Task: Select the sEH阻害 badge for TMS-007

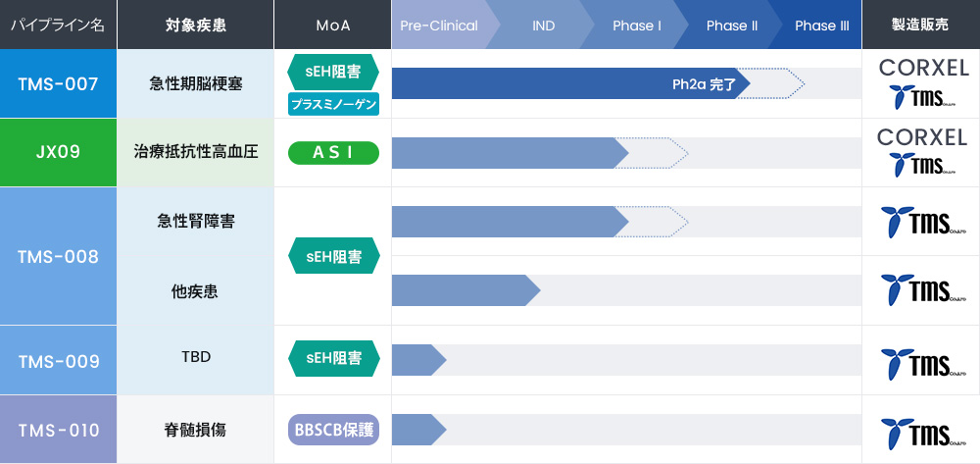Action: coord(333,72)
